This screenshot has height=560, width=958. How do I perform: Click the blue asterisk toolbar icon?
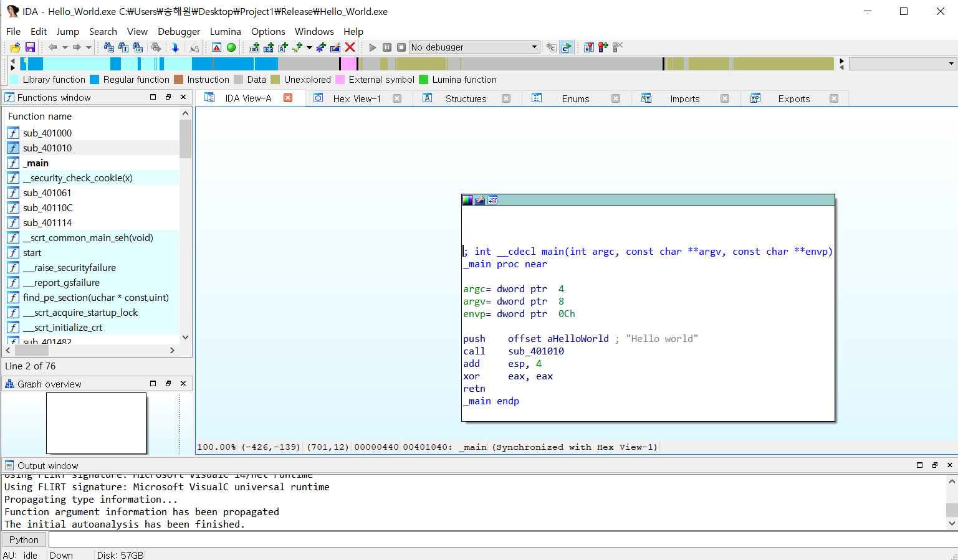click(321, 47)
